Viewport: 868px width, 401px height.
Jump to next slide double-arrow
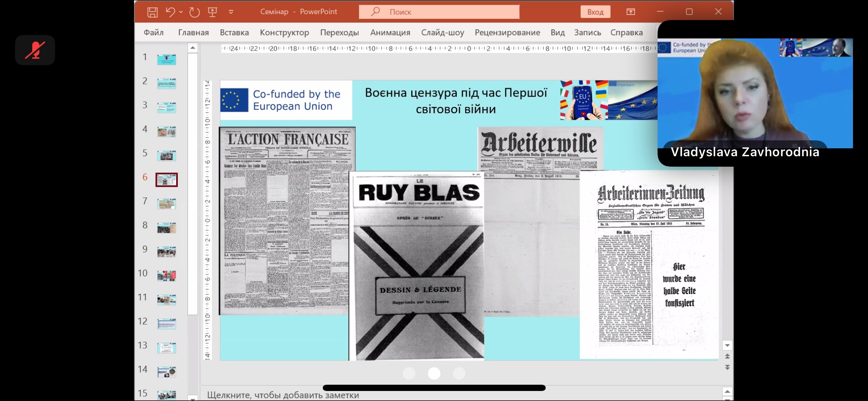[x=727, y=367]
